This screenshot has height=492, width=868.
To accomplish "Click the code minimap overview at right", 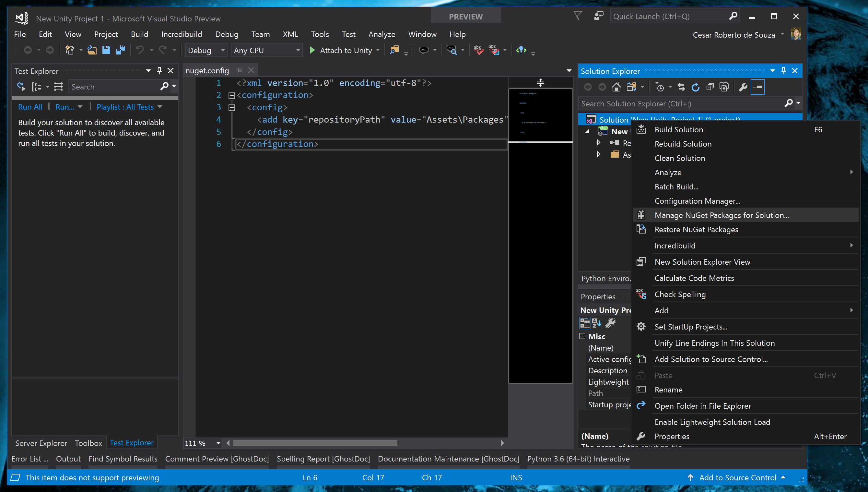I will (540, 236).
